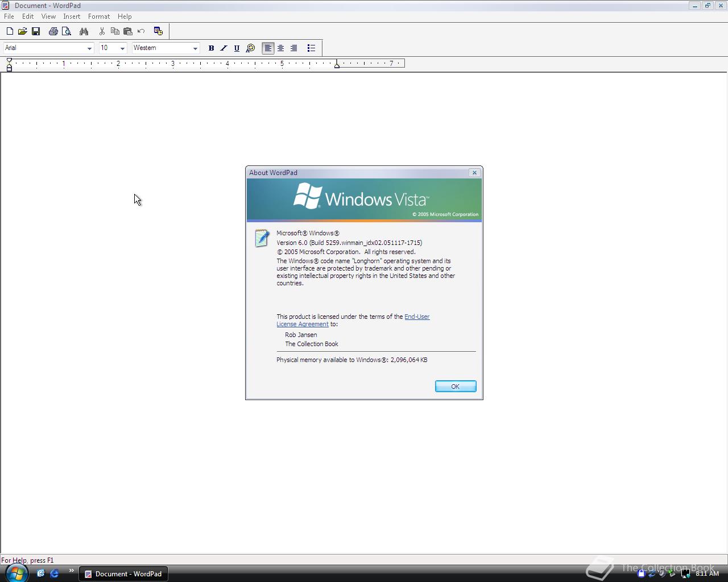The width and height of the screenshot is (728, 582).
Task: Open Print Preview from the toolbar
Action: [x=67, y=31]
